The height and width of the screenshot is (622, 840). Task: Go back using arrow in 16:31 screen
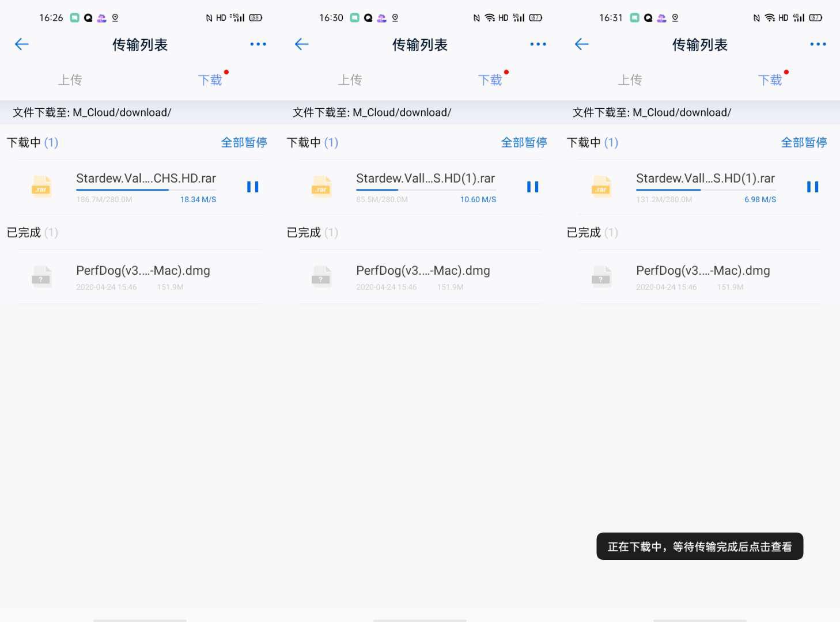click(x=582, y=44)
